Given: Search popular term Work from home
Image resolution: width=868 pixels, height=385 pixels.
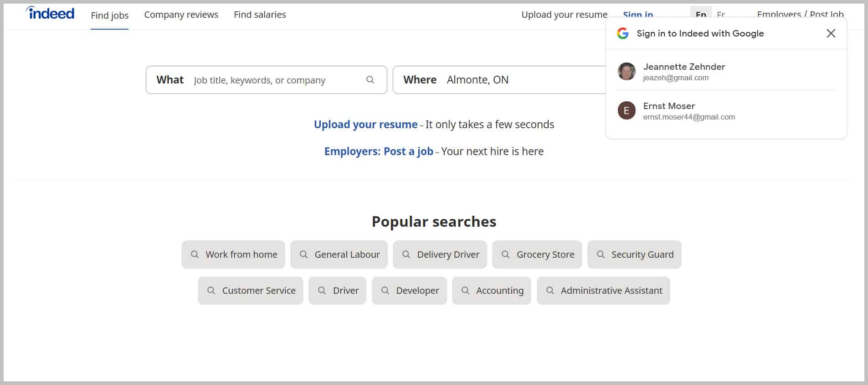Looking at the screenshot, I should pos(233,255).
